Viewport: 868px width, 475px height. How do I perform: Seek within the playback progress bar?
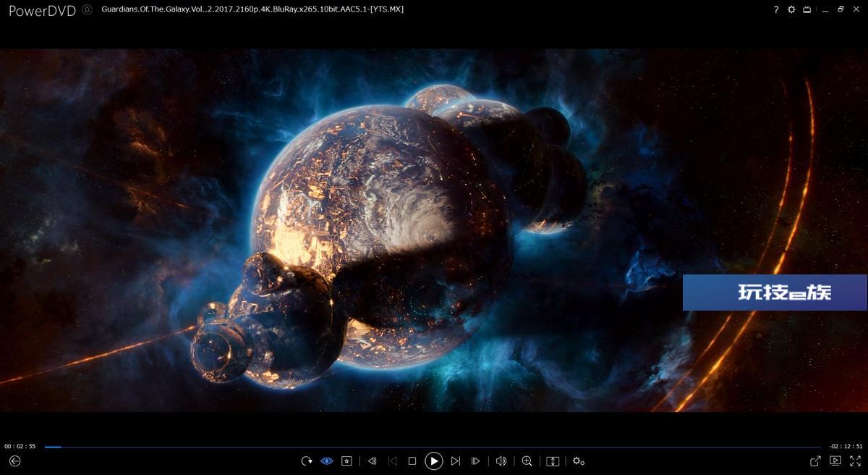point(433,447)
